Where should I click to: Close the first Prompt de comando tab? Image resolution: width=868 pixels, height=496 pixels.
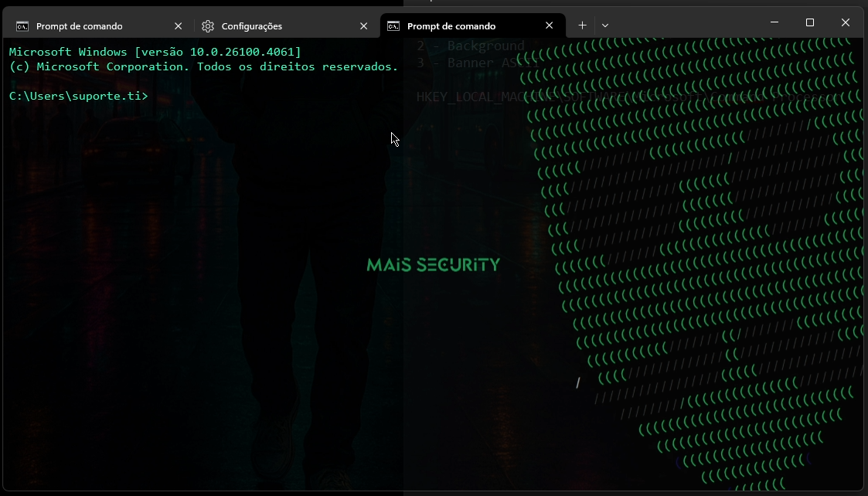(x=179, y=26)
